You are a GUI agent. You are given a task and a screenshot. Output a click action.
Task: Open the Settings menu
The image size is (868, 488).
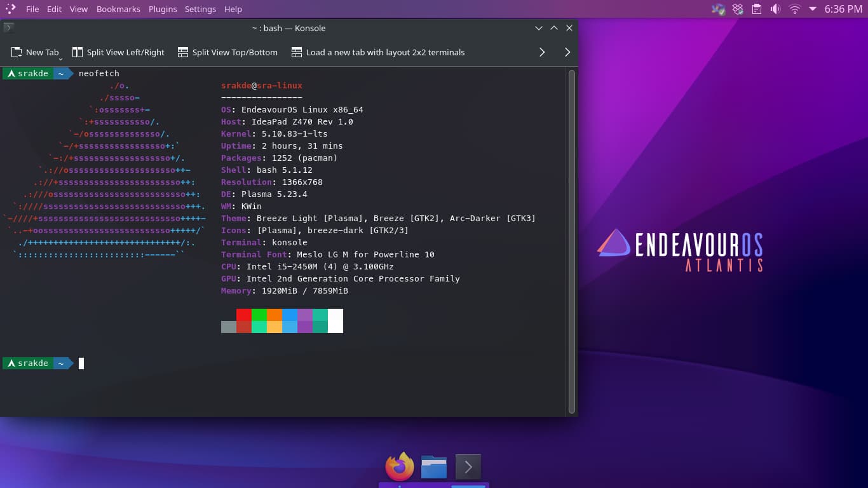point(200,9)
